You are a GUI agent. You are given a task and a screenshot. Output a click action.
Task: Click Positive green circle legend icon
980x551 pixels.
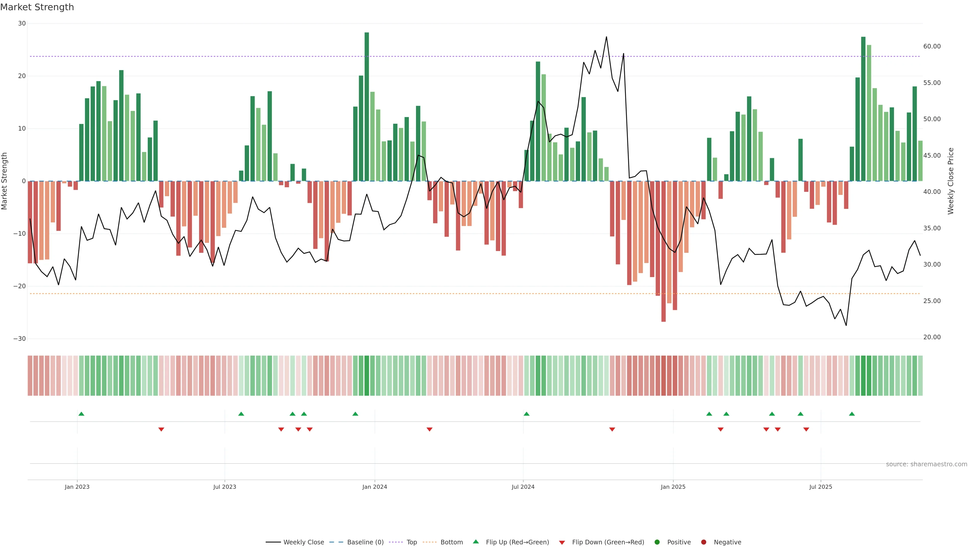pyautogui.click(x=657, y=542)
